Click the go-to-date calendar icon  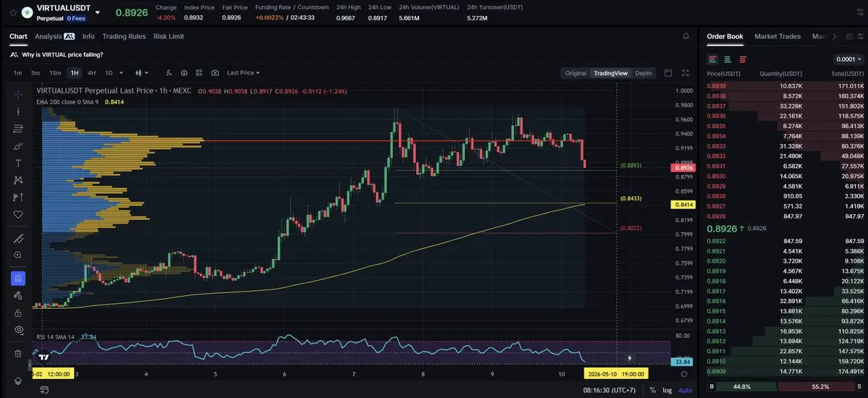click(44, 390)
